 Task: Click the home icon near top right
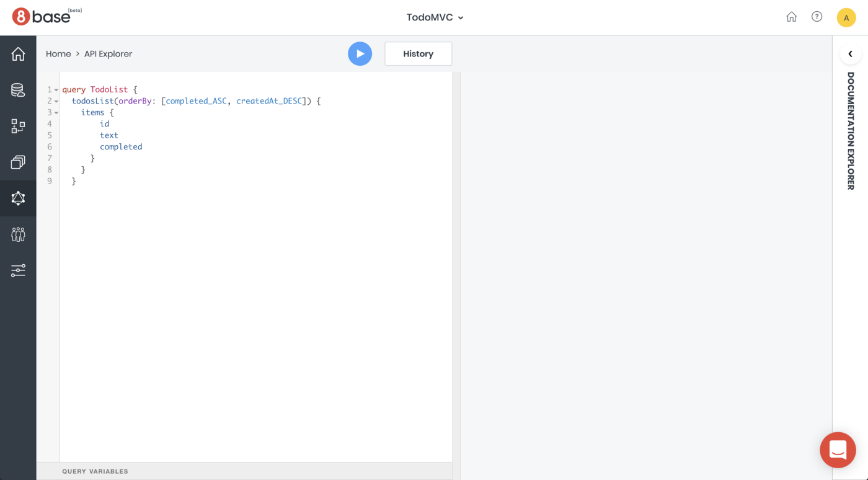(x=792, y=17)
